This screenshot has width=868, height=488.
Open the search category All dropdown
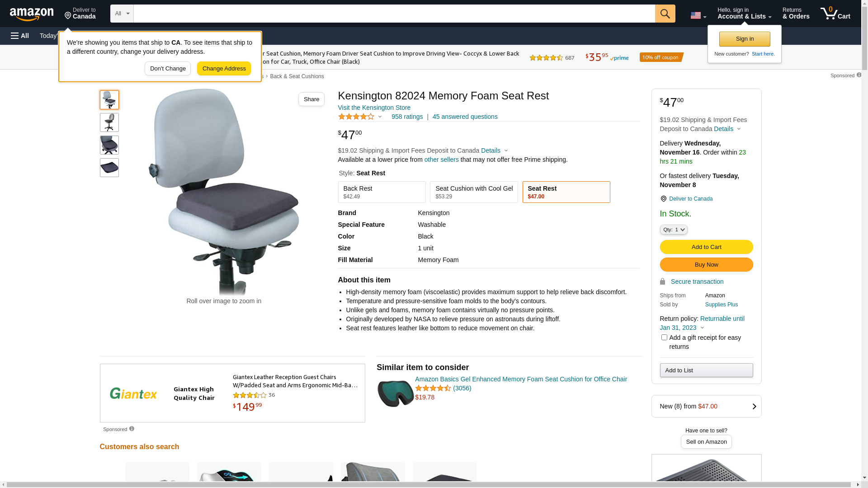(122, 14)
